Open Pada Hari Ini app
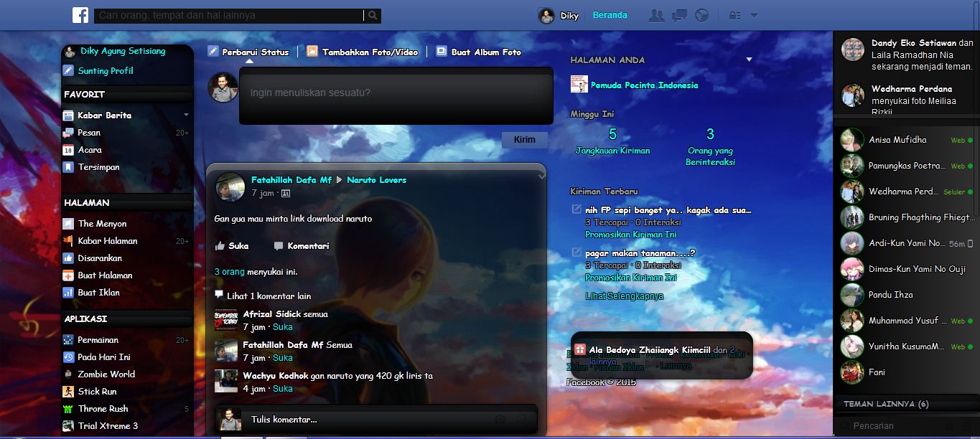980x439 pixels. (104, 357)
